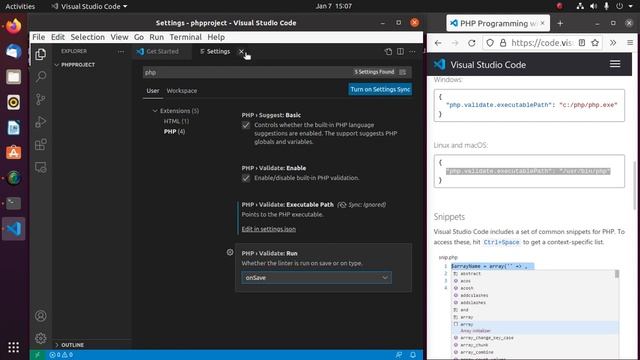Open the Search view in the activity bar
Viewport: 640px width, 360px height.
pyautogui.click(x=40, y=77)
